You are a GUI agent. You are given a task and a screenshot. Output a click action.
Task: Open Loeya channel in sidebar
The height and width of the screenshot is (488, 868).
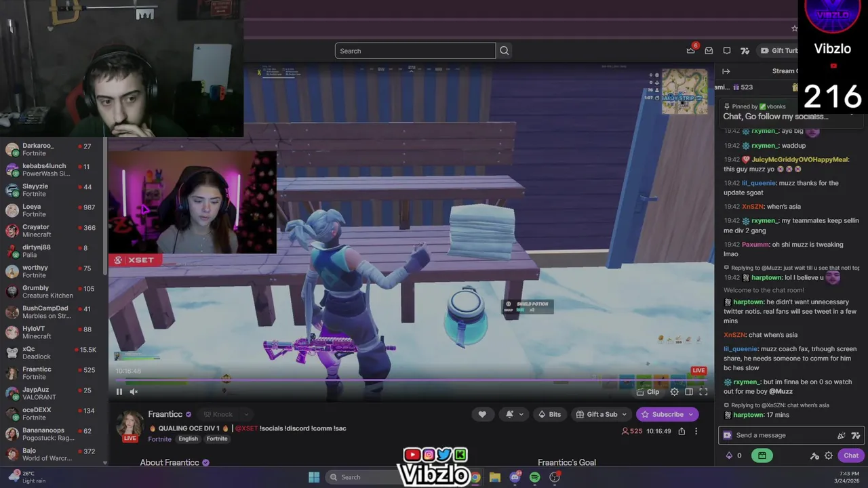(x=52, y=210)
